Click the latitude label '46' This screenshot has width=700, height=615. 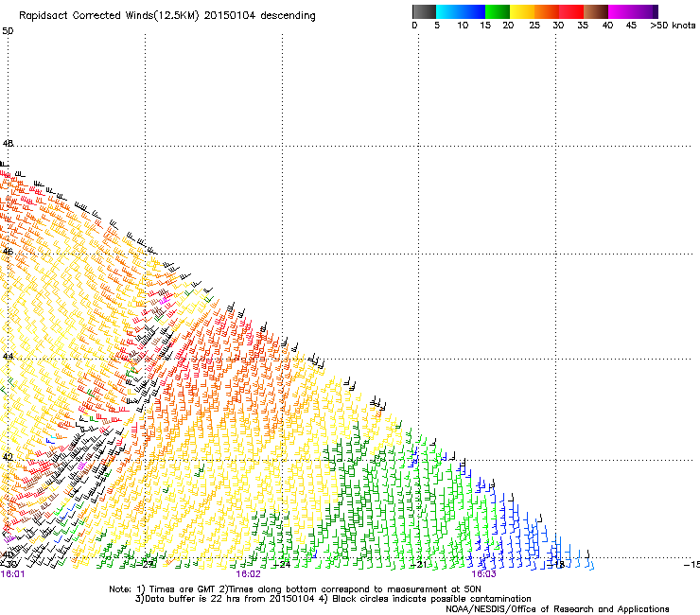(x=8, y=252)
